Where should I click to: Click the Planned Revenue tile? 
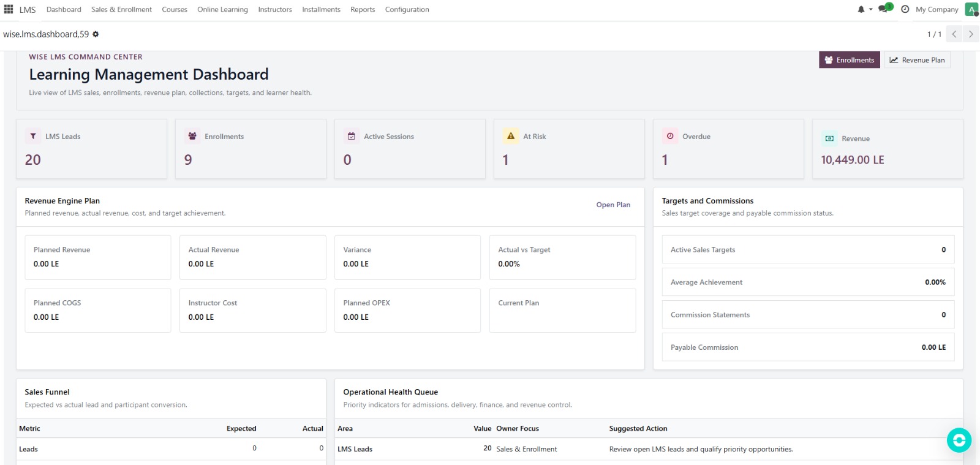tap(98, 257)
